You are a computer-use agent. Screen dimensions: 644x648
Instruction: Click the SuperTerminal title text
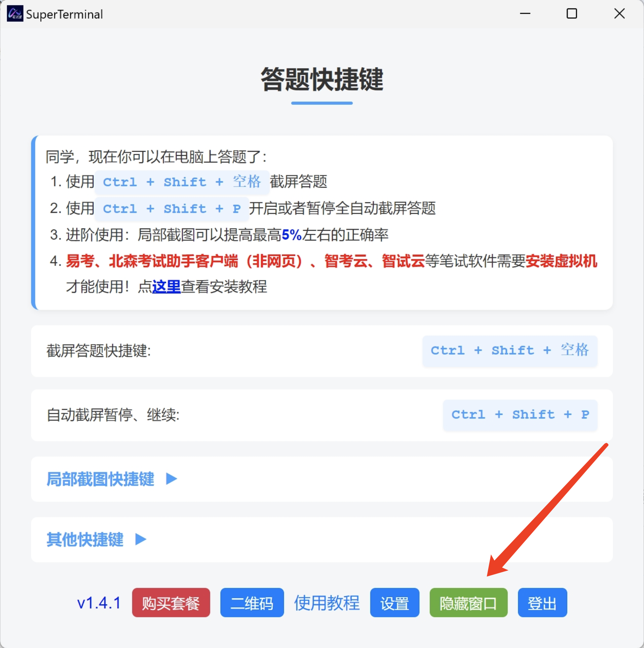pyautogui.click(x=65, y=14)
